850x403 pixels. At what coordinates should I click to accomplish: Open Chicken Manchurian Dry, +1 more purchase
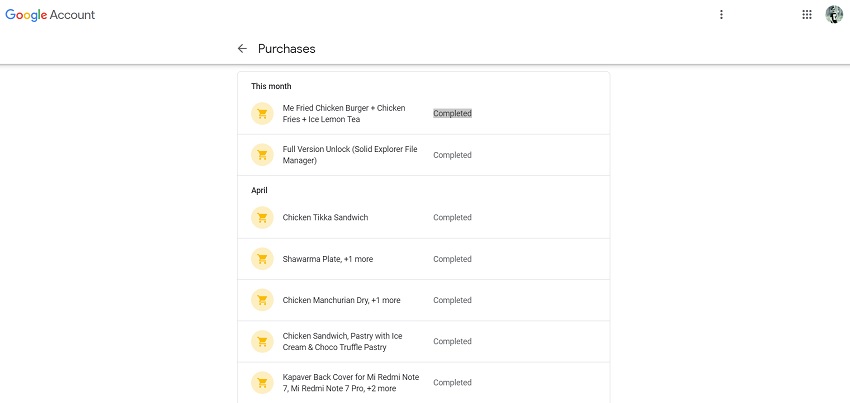(x=341, y=300)
